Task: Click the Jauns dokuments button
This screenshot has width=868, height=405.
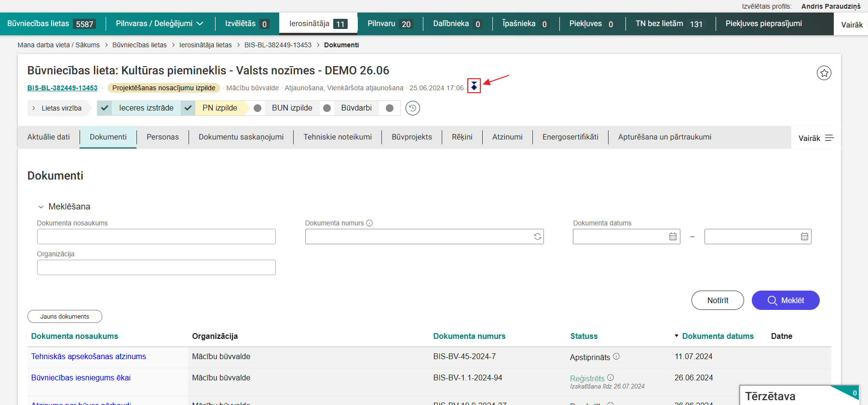Action: click(x=65, y=317)
